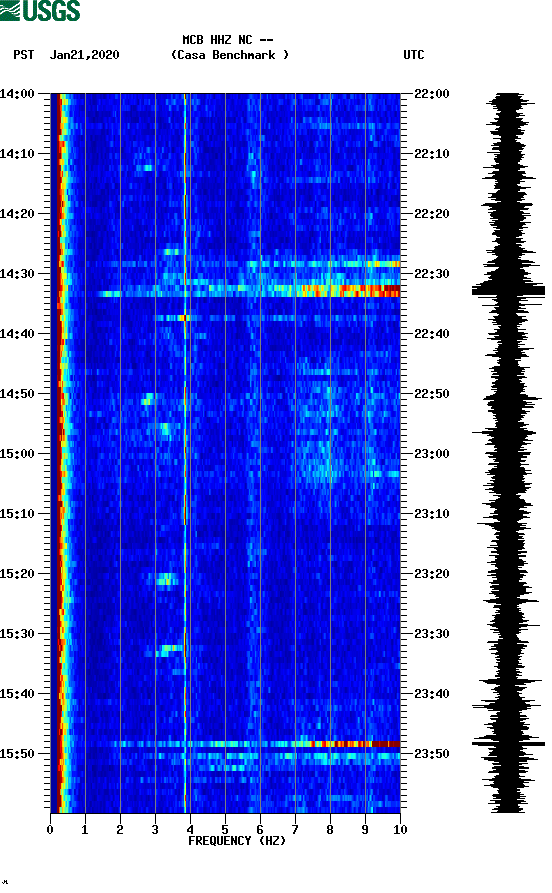Image resolution: width=552 pixels, height=893 pixels.
Task: Click the 23:50 UTC time label
Action: coord(431,753)
